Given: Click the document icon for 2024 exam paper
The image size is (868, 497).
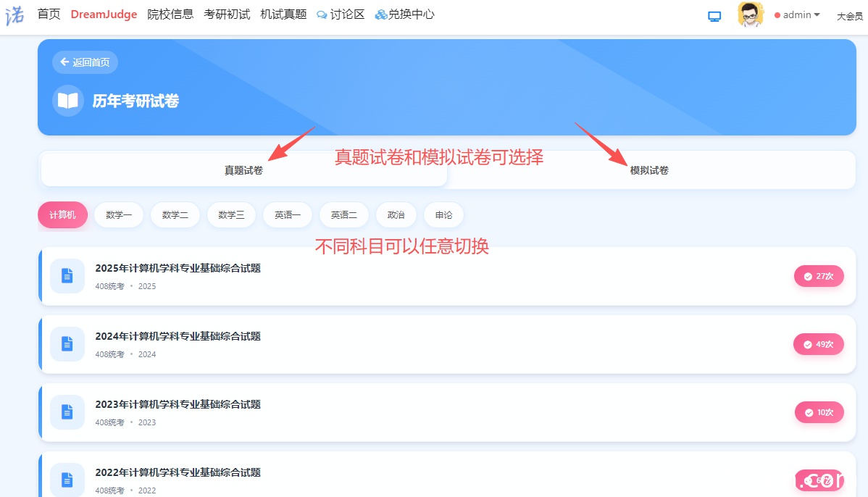Looking at the screenshot, I should 67,344.
